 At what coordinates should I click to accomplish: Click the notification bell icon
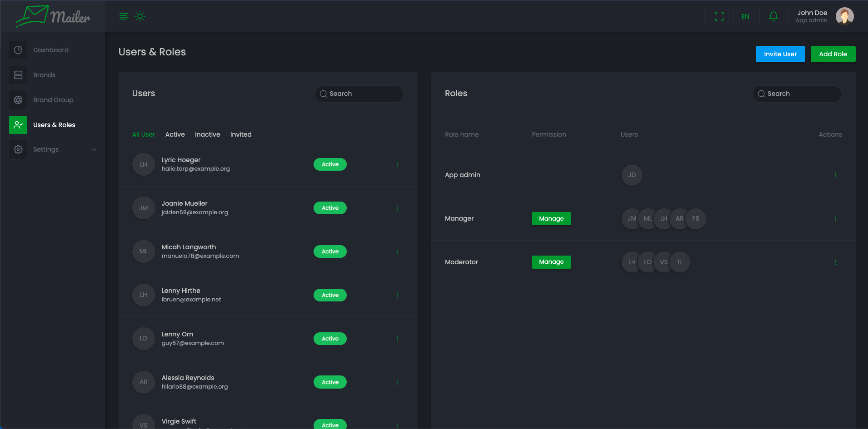(x=773, y=16)
